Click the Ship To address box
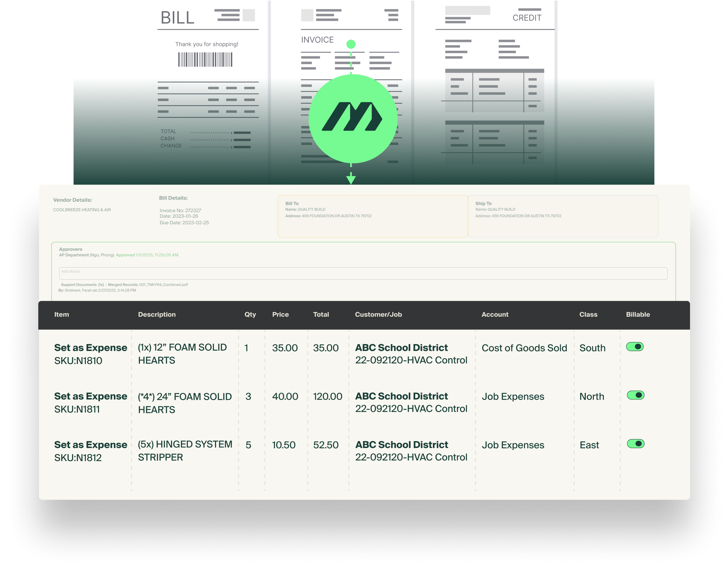The image size is (728, 569). (x=563, y=216)
